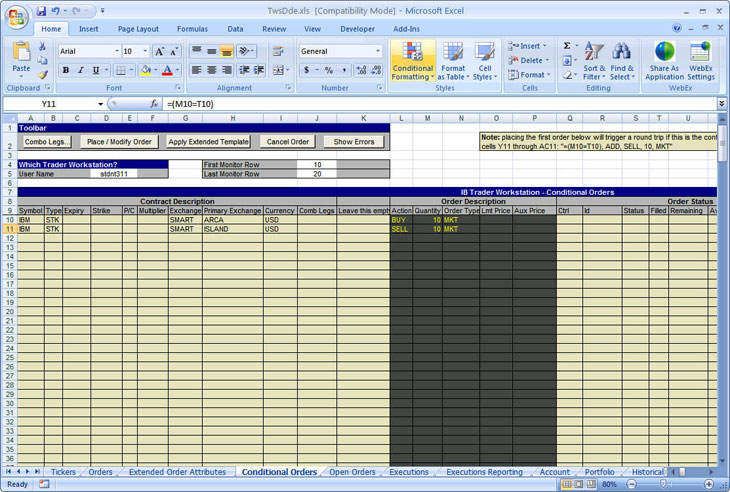
Task: Click the Wrap Text icon
Action: click(x=278, y=51)
